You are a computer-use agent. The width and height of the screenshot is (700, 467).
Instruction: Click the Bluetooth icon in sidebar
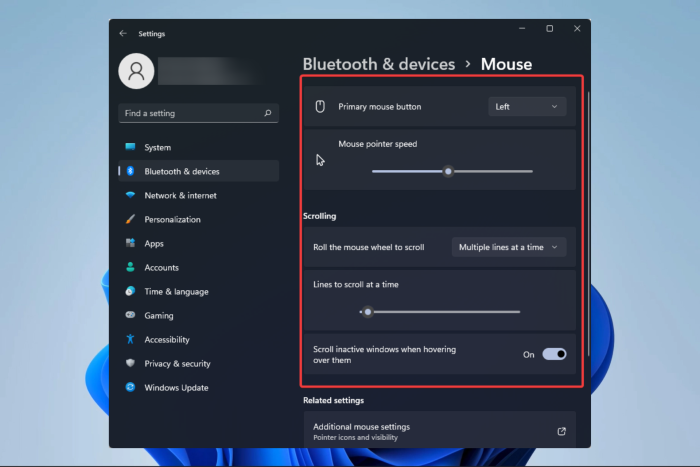130,171
